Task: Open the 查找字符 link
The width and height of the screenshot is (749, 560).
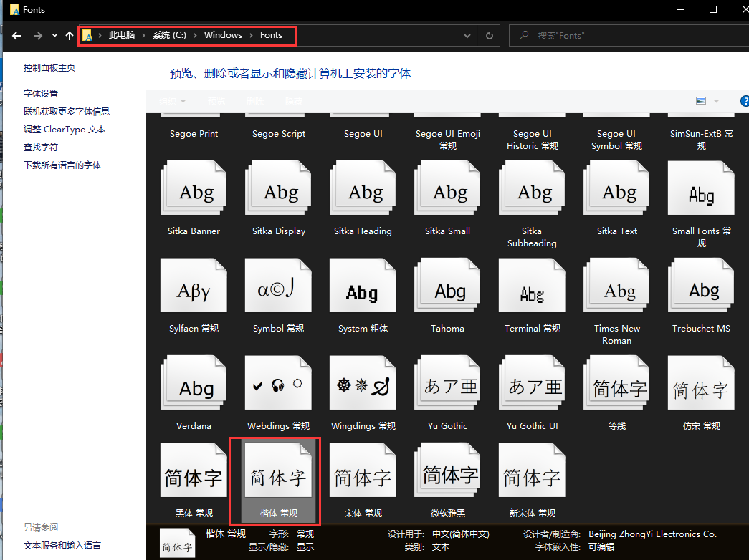Action: (41, 147)
